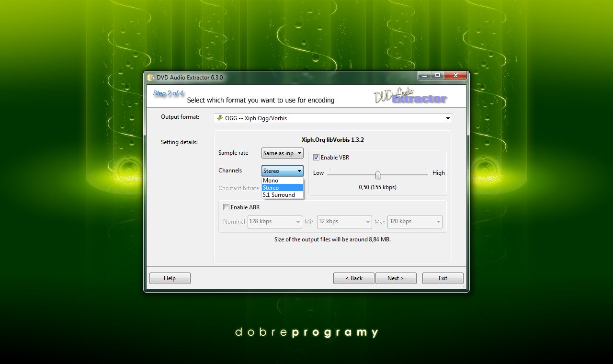This screenshot has height=364, width=613.
Task: Click the output file size estimate text
Action: pos(332,239)
